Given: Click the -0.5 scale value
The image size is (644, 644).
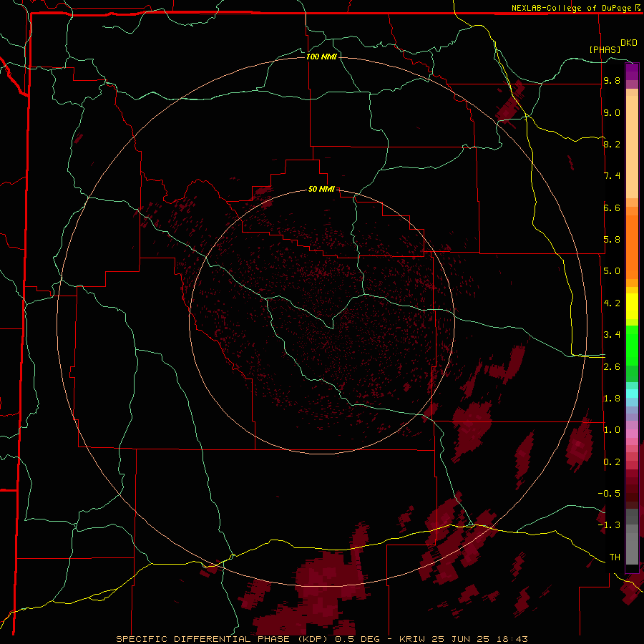Looking at the screenshot, I should (x=609, y=493).
